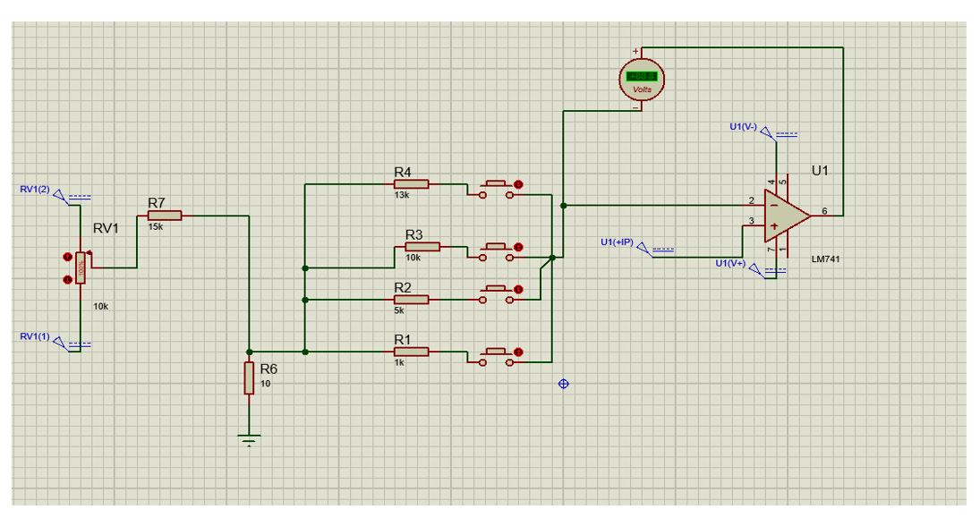The image size is (980, 526).
Task: Click the 'U1' reference label
Action: tap(820, 171)
